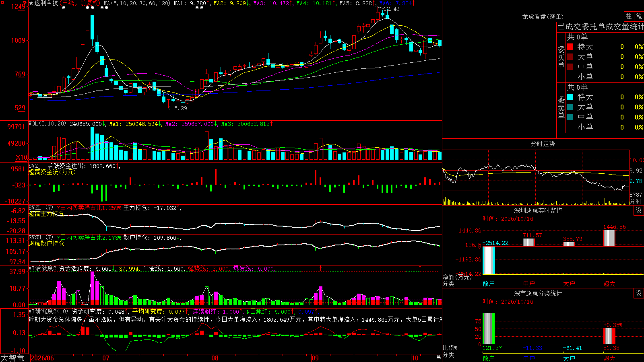Click the teal 大单 sell-order swatch
Image resolution: width=644 pixels, height=362 pixels.
(x=570, y=107)
